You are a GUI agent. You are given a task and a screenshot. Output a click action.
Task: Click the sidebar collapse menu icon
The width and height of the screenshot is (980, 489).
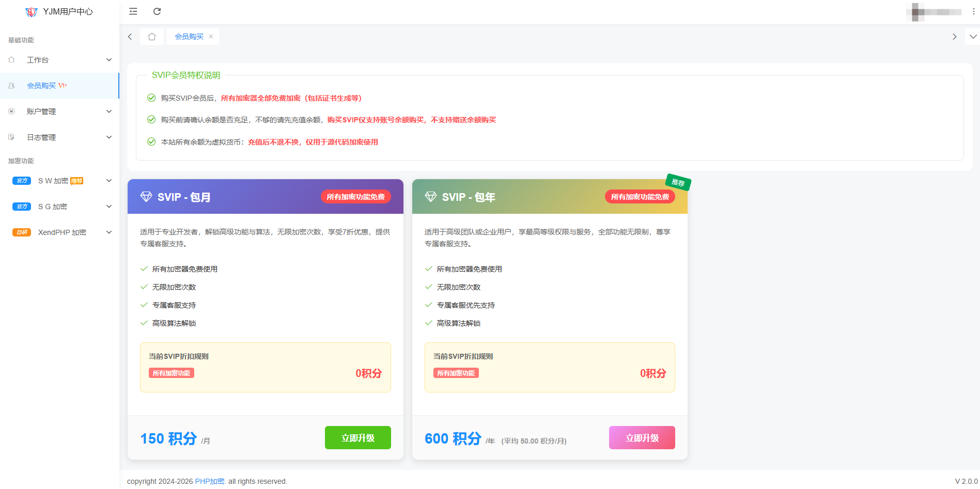133,11
